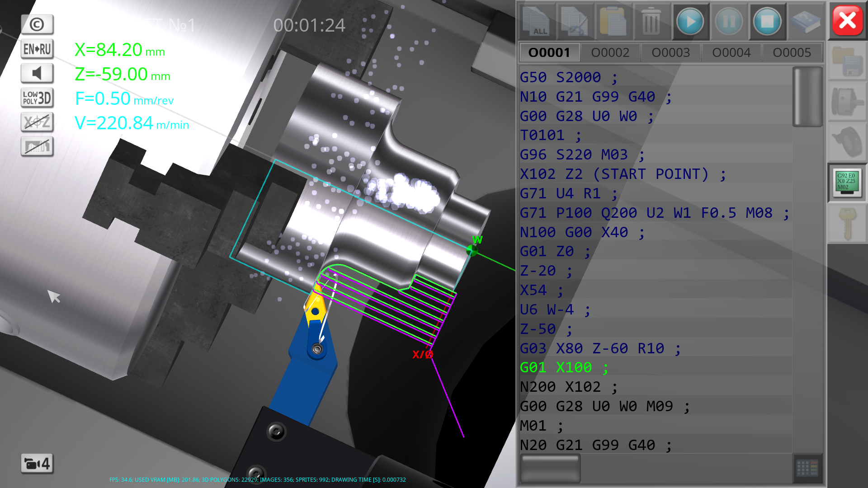The height and width of the screenshot is (488, 868).
Task: Mute sound with the speaker icon
Action: (37, 73)
